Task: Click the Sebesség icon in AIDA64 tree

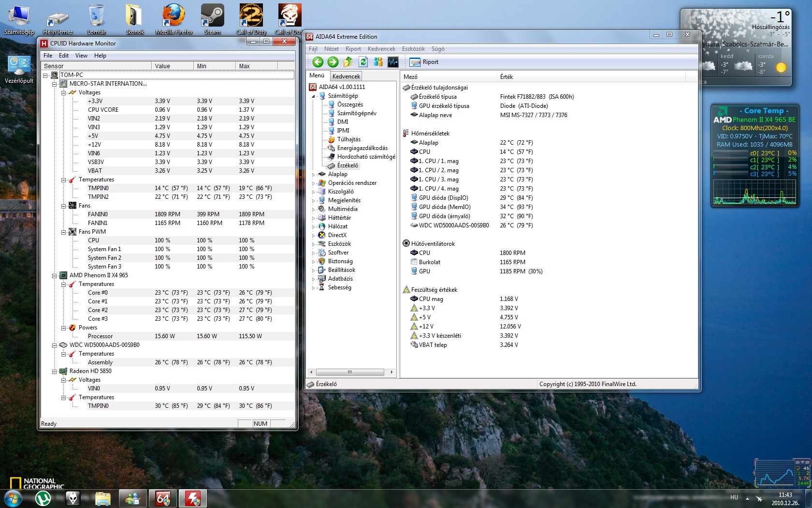Action: pyautogui.click(x=322, y=287)
